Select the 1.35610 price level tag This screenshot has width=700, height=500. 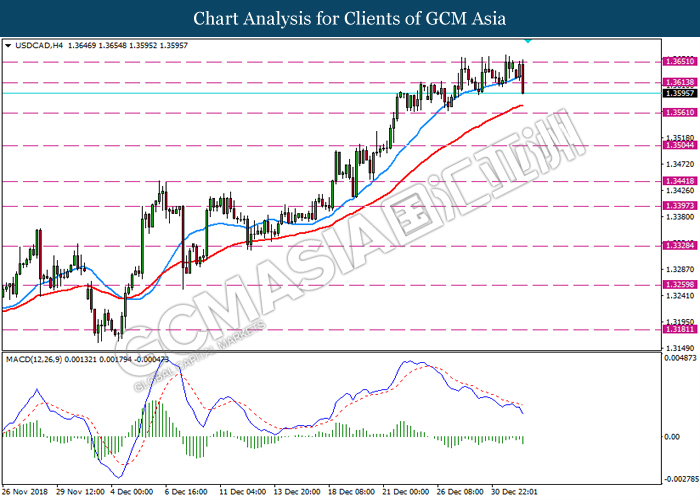coord(679,113)
